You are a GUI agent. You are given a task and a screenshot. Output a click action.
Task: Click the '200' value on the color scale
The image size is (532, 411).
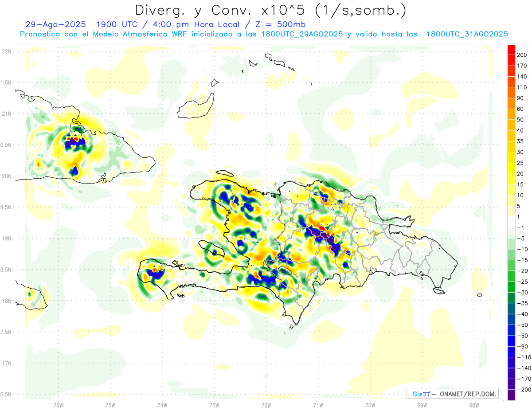522,55
